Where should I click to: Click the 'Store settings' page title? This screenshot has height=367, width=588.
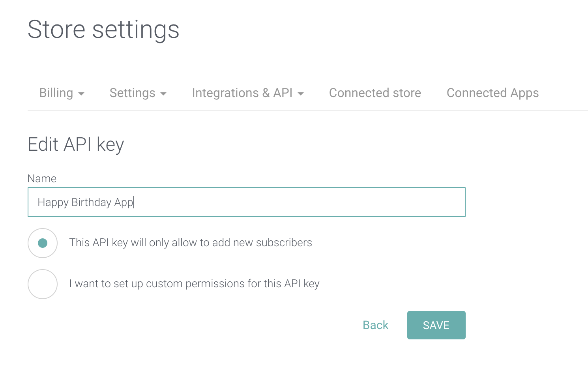(103, 30)
